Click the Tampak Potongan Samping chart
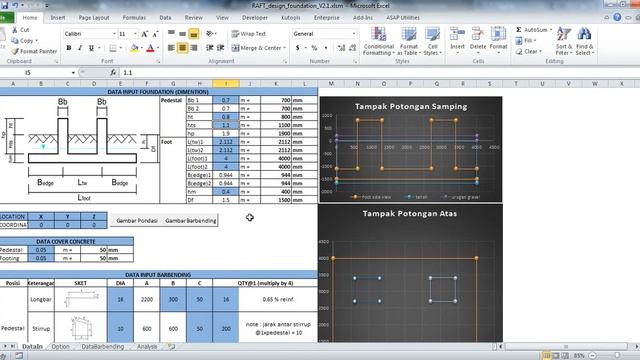Viewport: 640px width, 360px height. pos(411,149)
